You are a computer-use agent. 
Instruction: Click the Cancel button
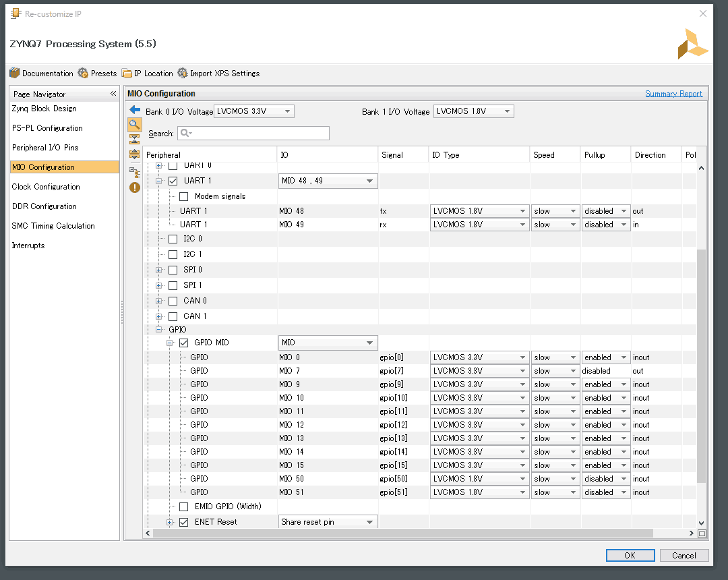(684, 556)
